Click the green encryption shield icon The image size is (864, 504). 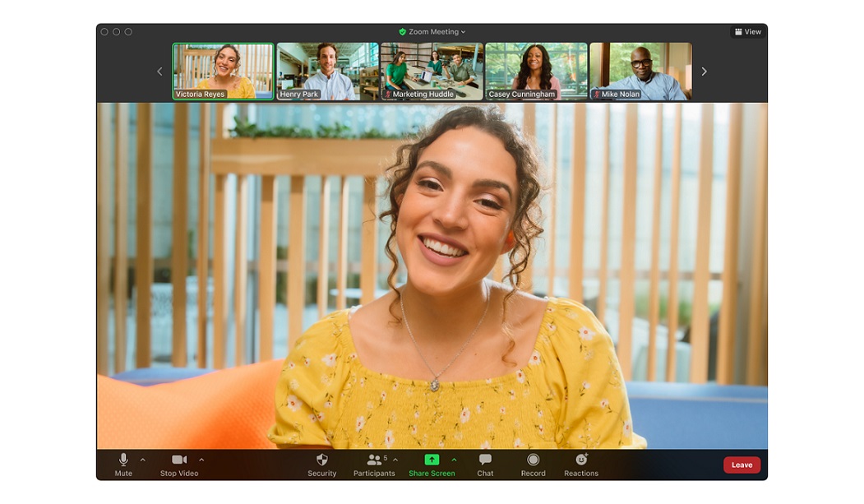[x=402, y=32]
